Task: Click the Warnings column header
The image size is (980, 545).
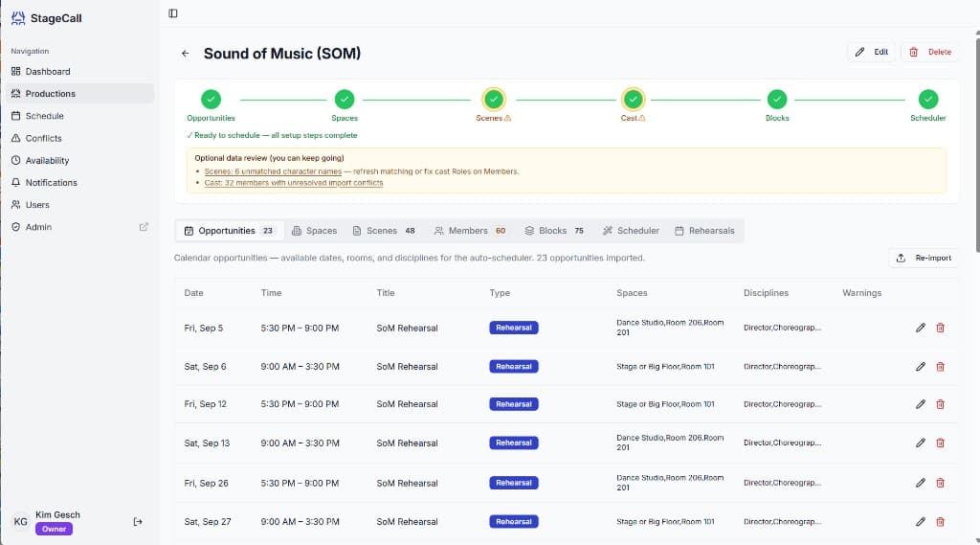Action: pyautogui.click(x=862, y=293)
